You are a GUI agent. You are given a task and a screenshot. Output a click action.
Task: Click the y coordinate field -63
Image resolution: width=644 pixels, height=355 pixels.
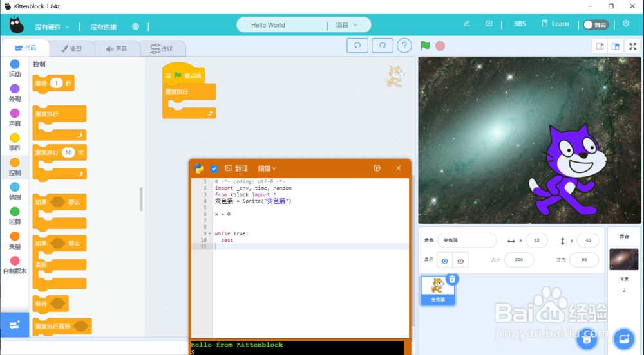588,241
